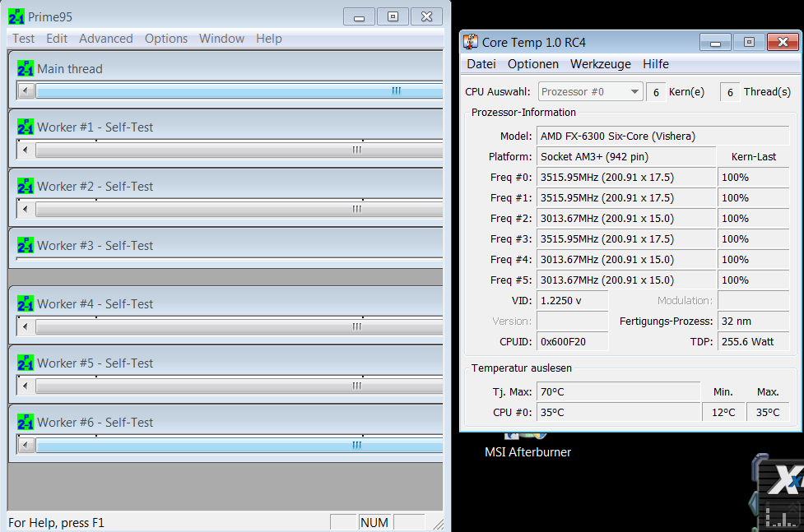Click the Worker #3 - Self-Test title bar

click(225, 246)
